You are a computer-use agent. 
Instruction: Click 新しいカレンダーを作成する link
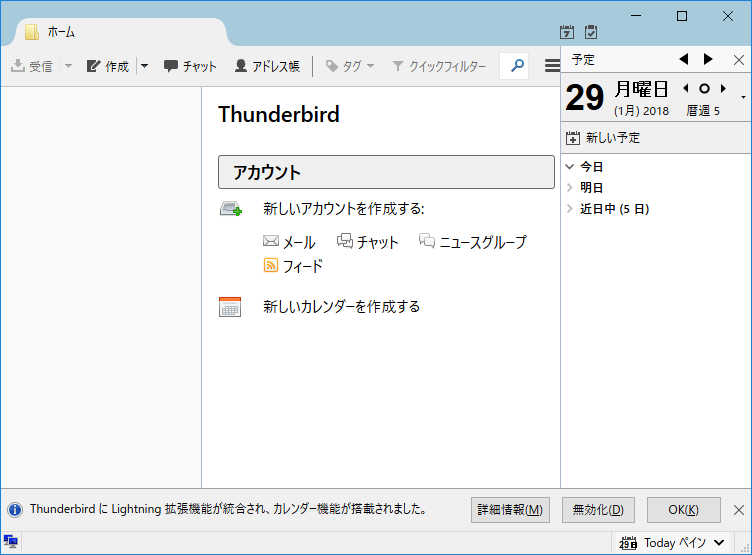coord(341,307)
